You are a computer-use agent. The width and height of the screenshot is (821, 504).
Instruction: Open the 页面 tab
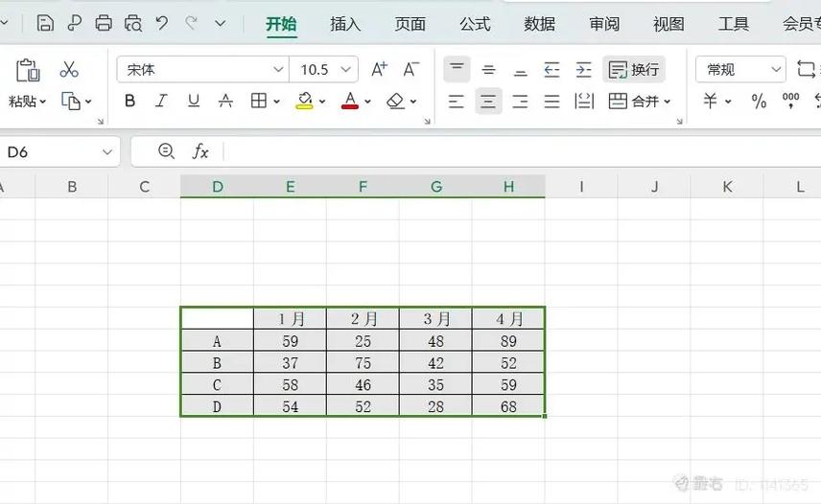410,24
